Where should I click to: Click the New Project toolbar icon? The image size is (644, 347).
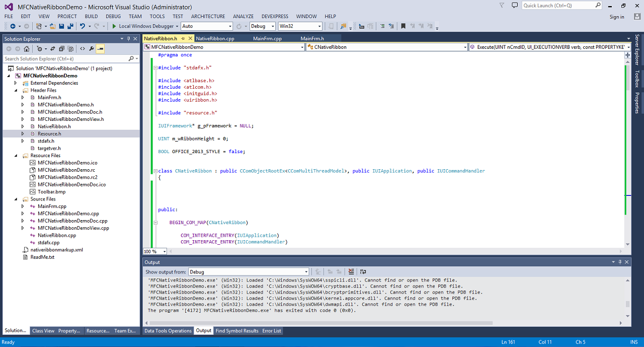(x=39, y=26)
